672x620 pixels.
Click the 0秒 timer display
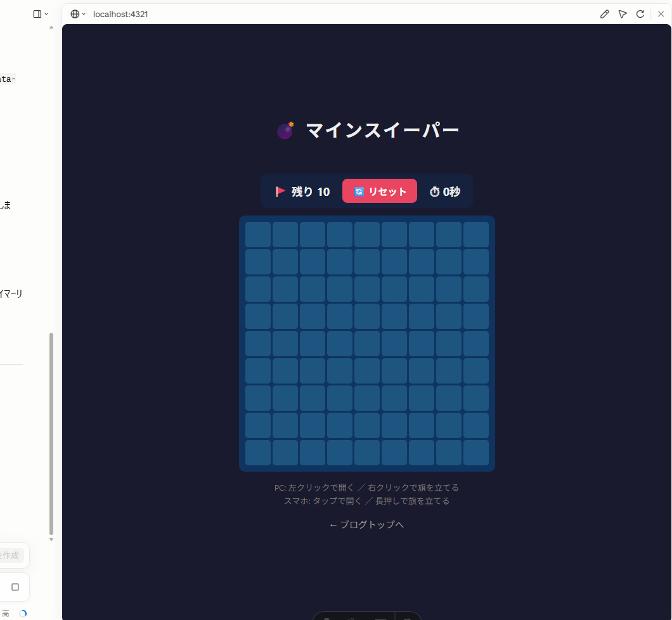(x=445, y=191)
